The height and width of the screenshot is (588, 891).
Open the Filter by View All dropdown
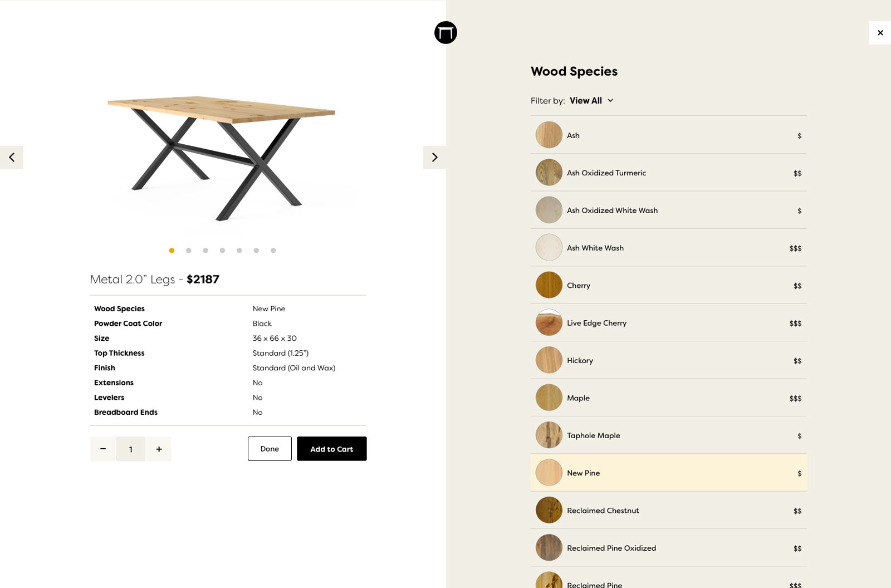point(591,101)
